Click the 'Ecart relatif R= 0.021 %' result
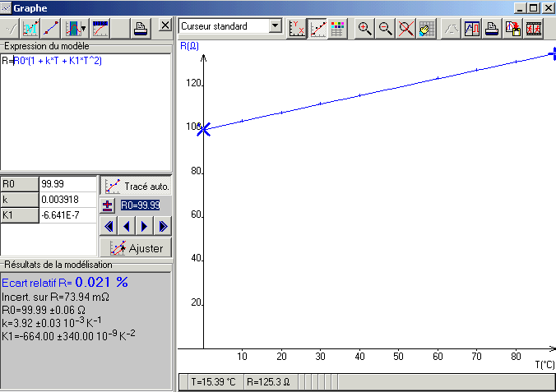This screenshot has height=392, width=556. pyautogui.click(x=65, y=282)
